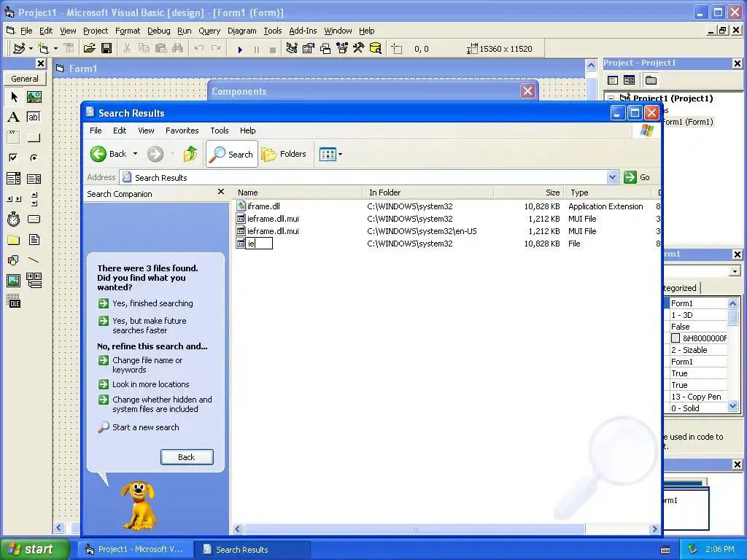Select the Pointer tool in the toolbox

(14, 97)
